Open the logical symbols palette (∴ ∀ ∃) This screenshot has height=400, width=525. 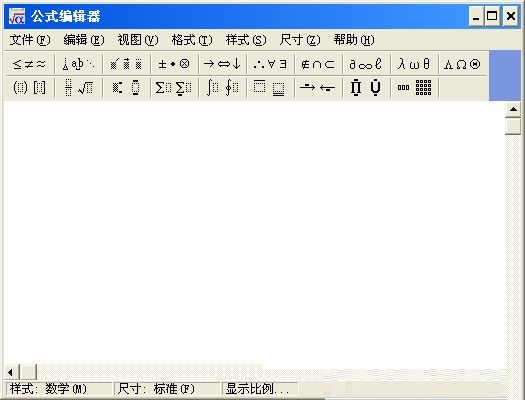(270, 64)
